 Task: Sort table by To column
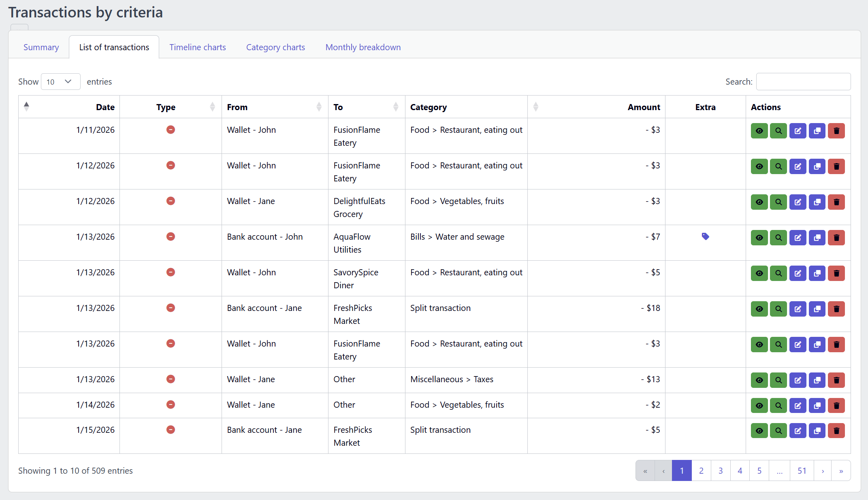(366, 107)
